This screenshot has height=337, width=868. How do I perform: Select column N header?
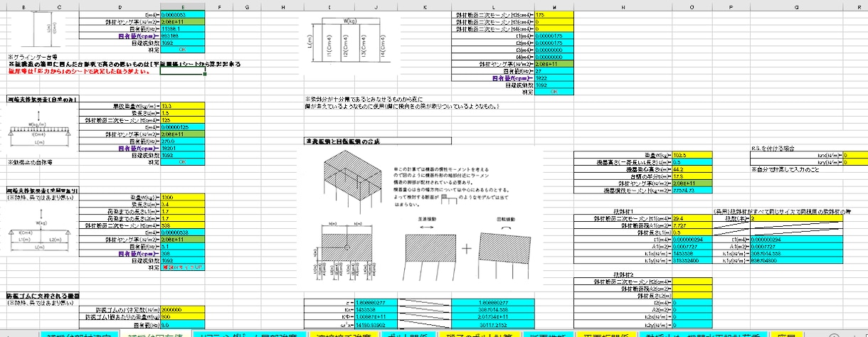(623, 6)
